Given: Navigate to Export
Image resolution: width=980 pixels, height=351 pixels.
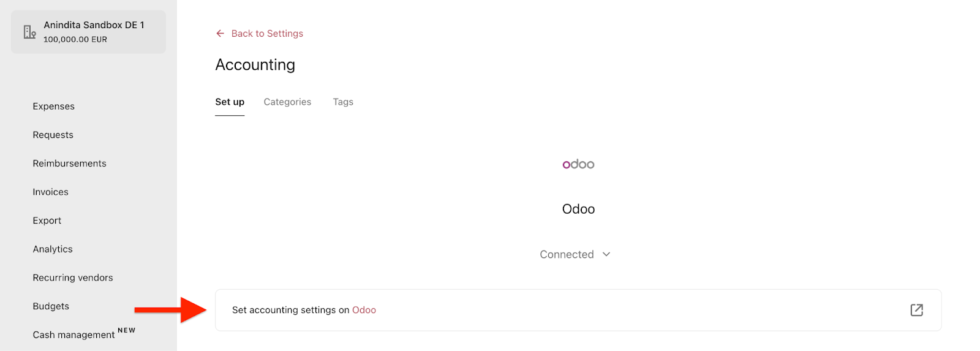Looking at the screenshot, I should tap(47, 221).
